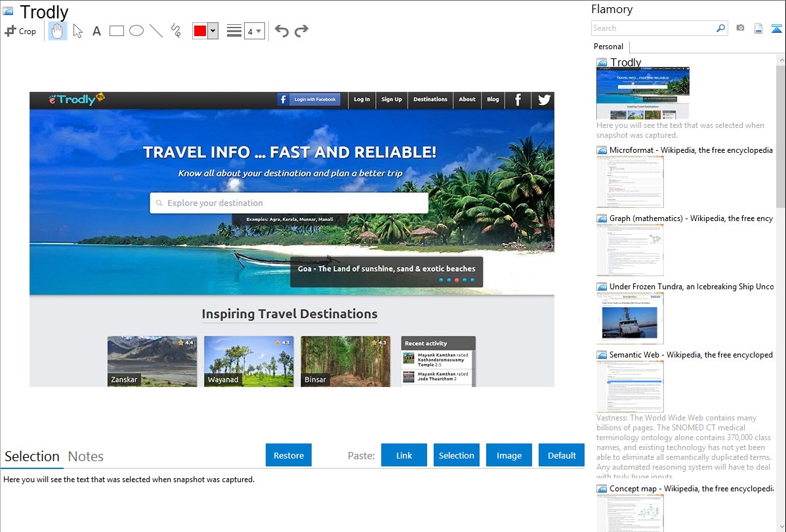Click the Semantic Web entry icon
786x532 pixels.
point(602,354)
